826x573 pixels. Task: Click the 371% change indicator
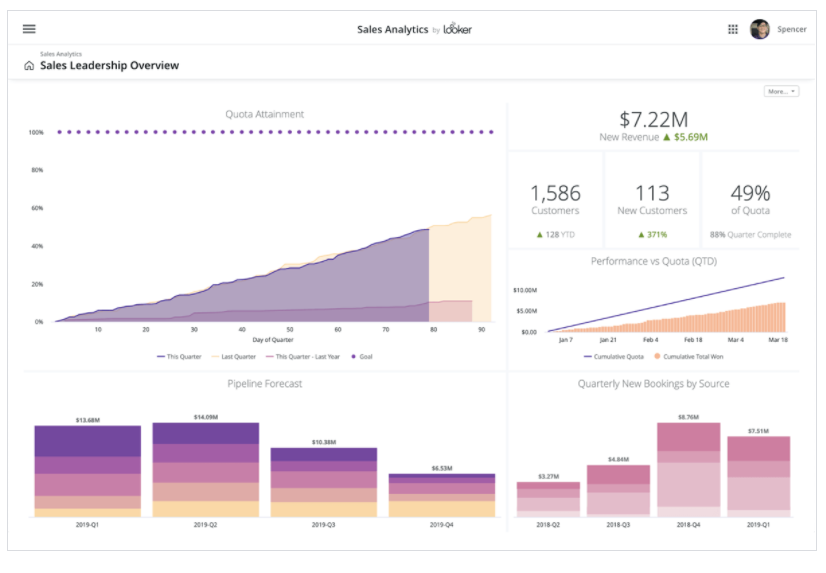coord(652,234)
